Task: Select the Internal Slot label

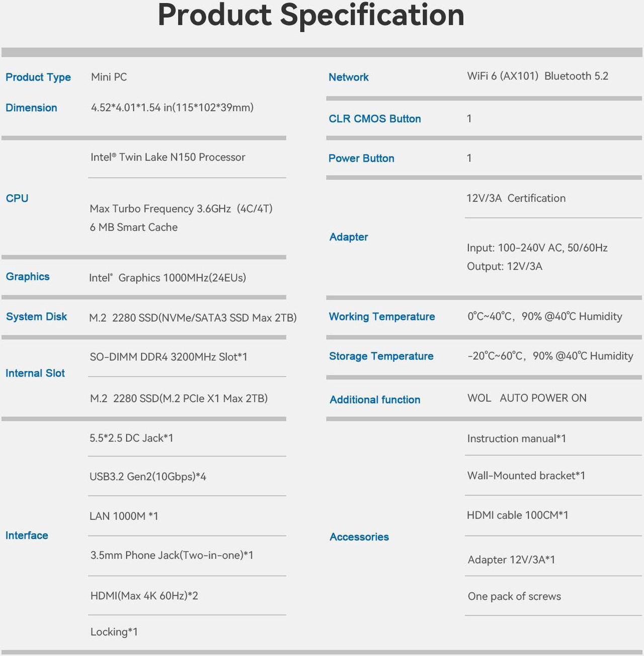Action: [35, 373]
